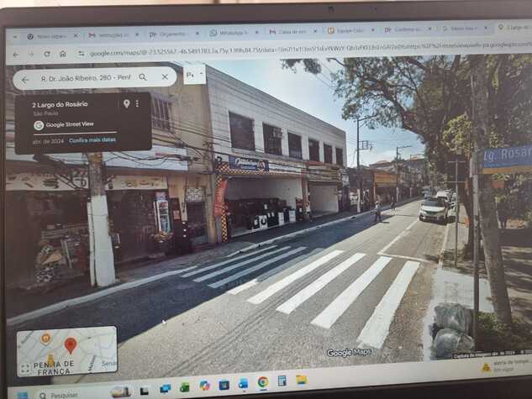Open the dropdown button beside the search box
The image size is (532, 399).
(x=194, y=74)
